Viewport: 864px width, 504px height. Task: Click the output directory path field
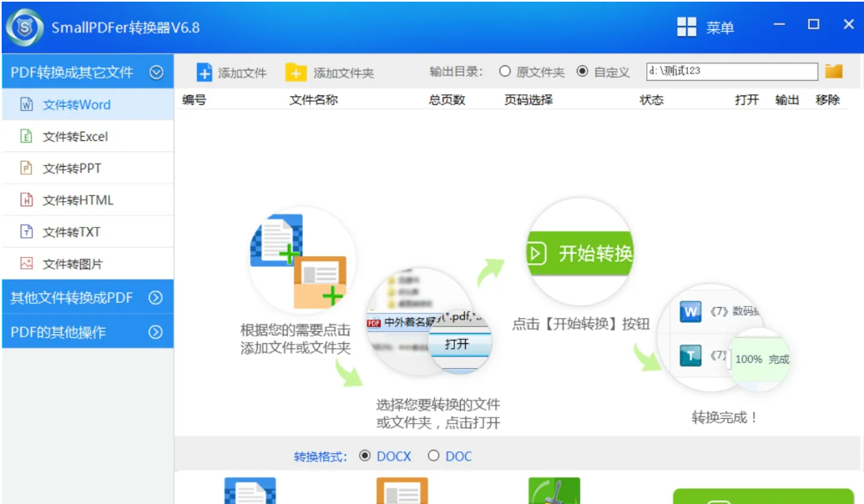pos(732,71)
